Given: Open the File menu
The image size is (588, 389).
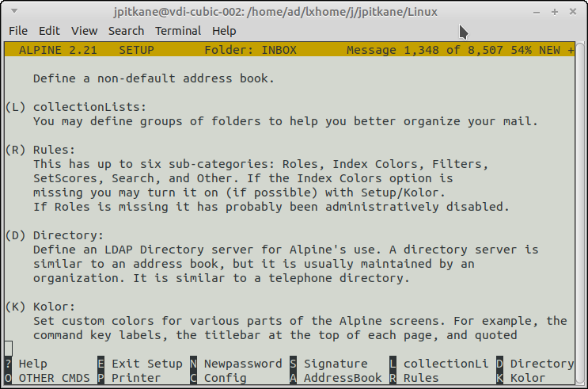Looking at the screenshot, I should pos(18,31).
